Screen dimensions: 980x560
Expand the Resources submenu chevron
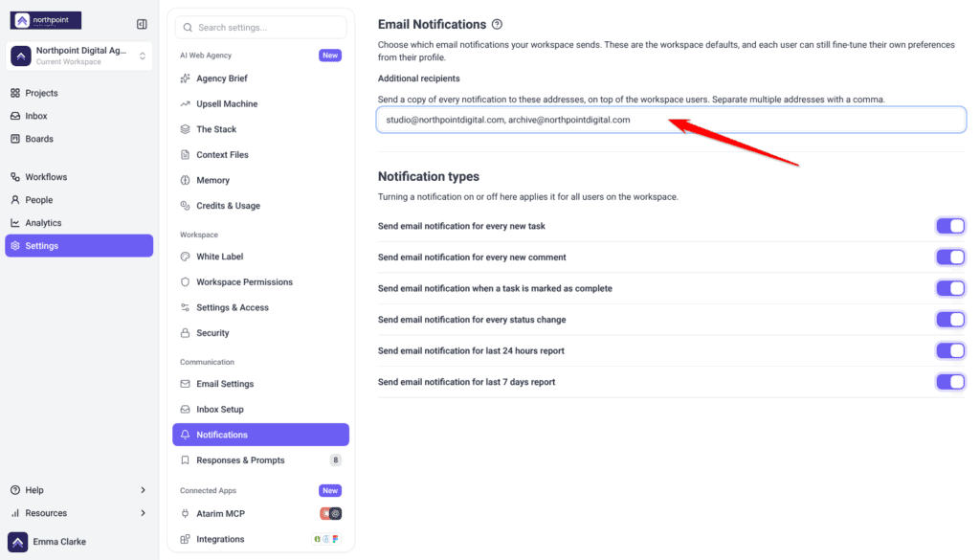(x=144, y=513)
